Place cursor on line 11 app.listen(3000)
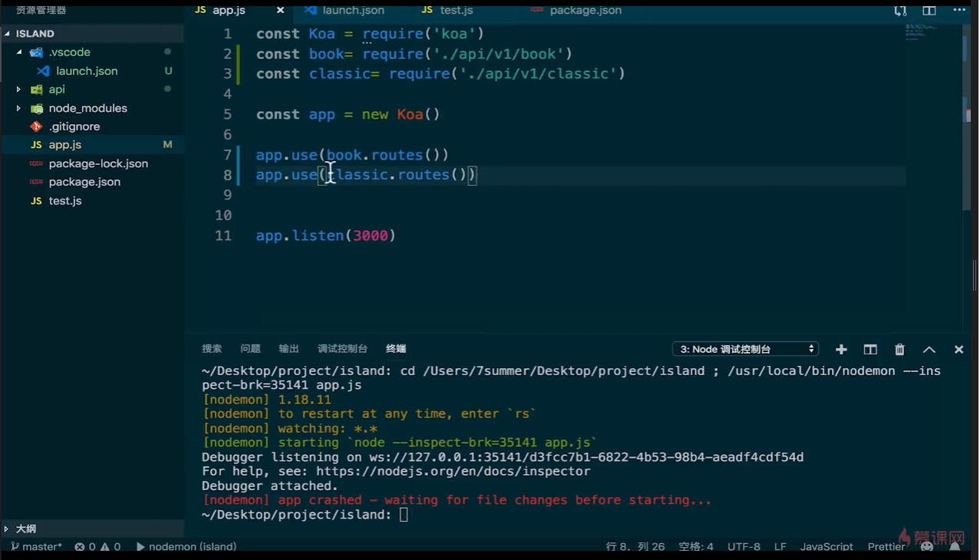The width and height of the screenshot is (980, 560). click(325, 236)
